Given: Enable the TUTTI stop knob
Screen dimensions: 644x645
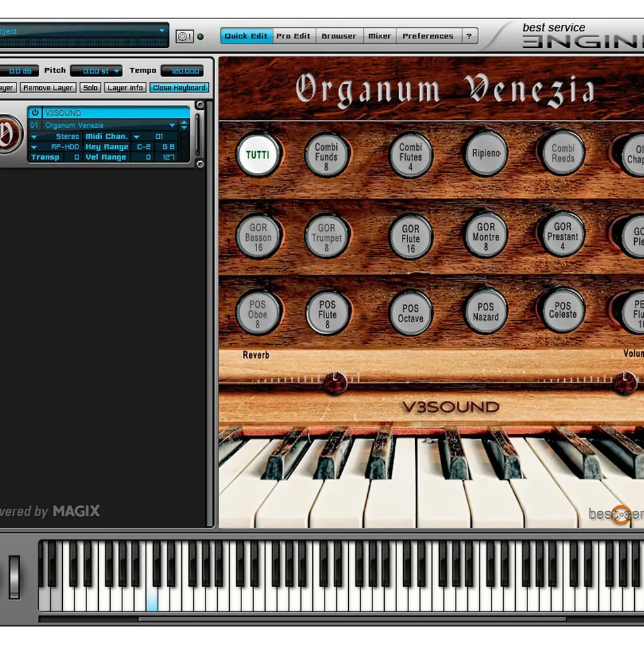Looking at the screenshot, I should pyautogui.click(x=259, y=155).
